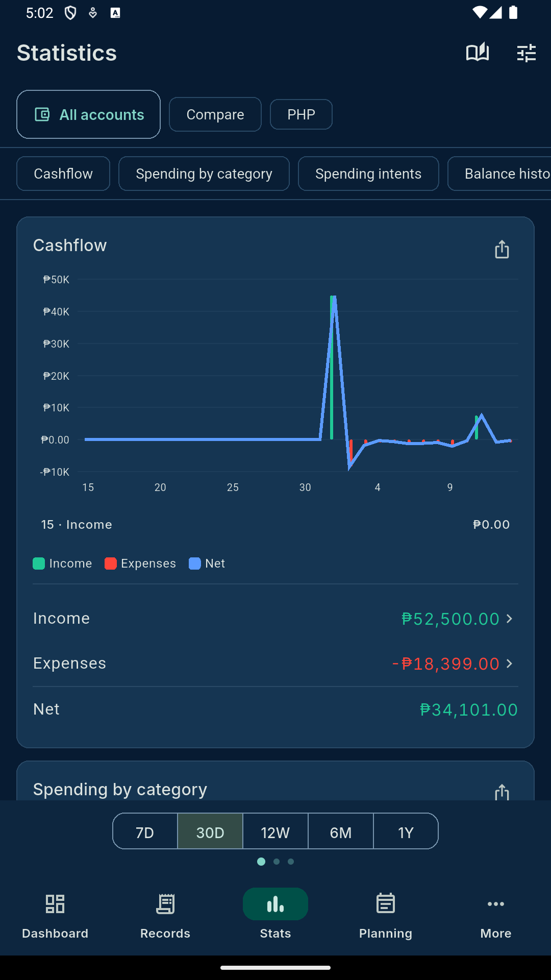Open the All accounts selector
Screen dimensions: 551x980
click(89, 114)
